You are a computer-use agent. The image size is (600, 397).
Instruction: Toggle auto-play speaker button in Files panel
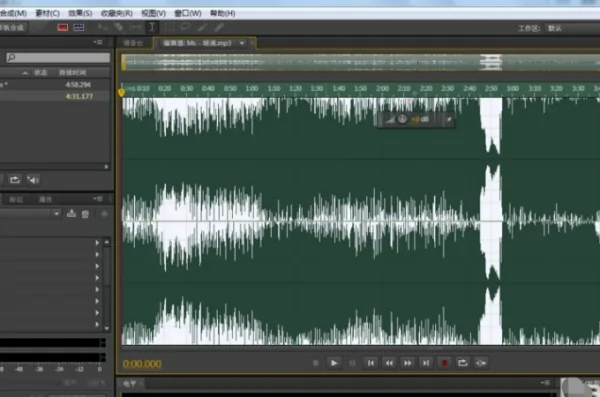click(33, 180)
